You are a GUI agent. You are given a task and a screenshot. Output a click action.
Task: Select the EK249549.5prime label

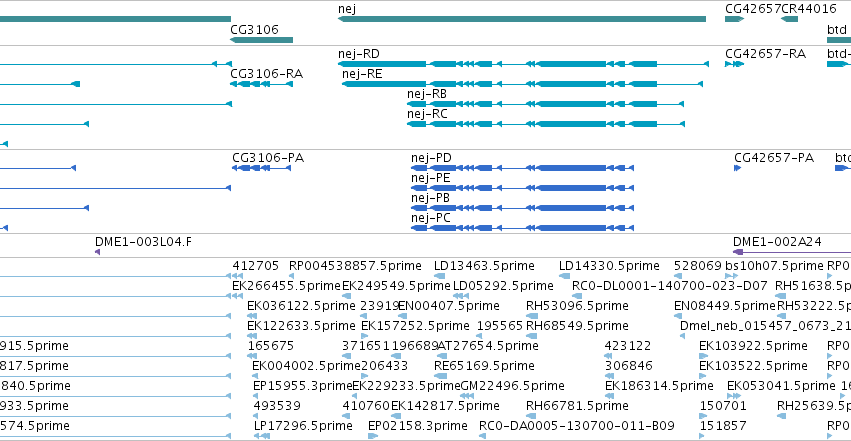click(396, 286)
